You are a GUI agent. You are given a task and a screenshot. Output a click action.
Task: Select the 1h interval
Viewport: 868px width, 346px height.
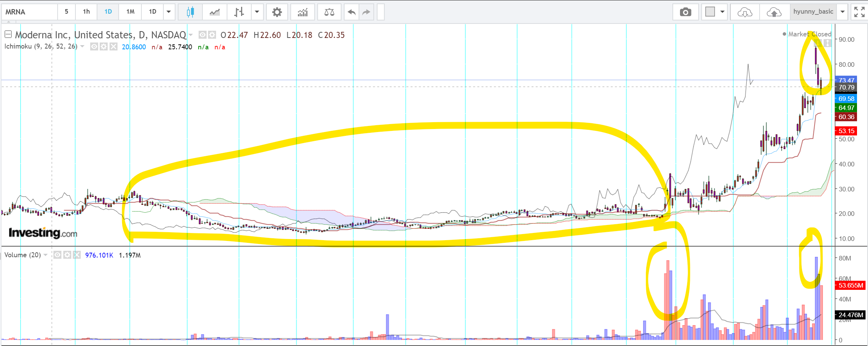pos(86,12)
